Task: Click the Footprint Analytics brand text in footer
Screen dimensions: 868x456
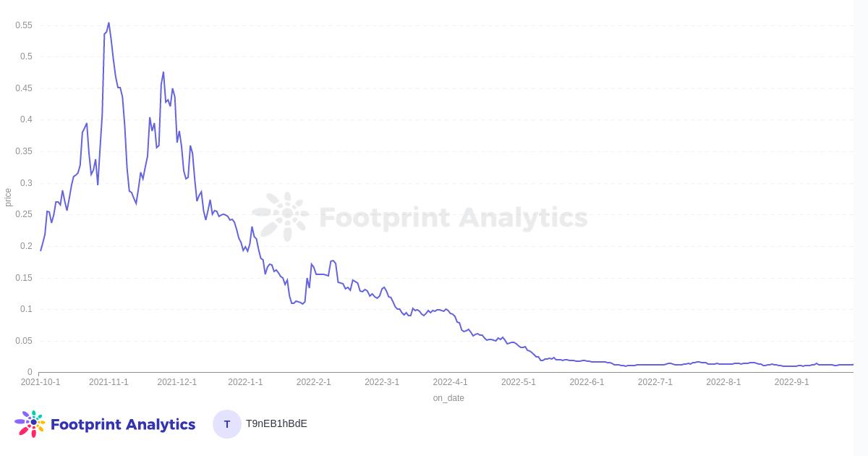Action: tap(122, 424)
